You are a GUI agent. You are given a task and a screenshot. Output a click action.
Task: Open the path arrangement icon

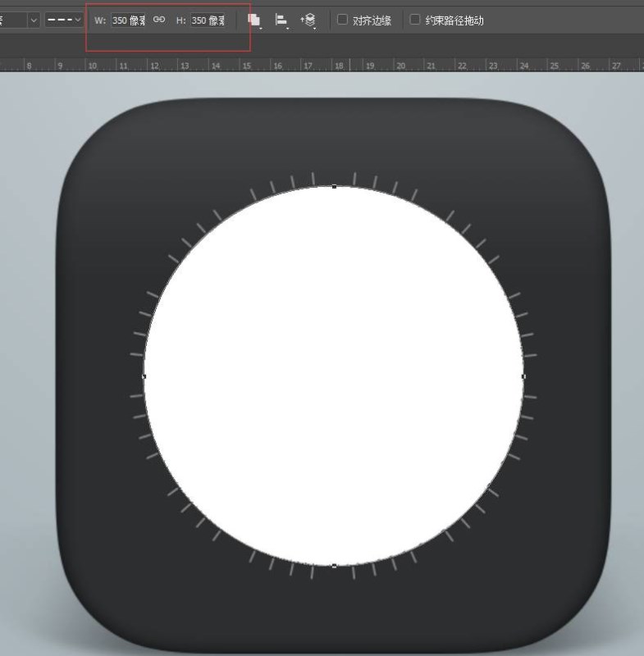click(308, 20)
